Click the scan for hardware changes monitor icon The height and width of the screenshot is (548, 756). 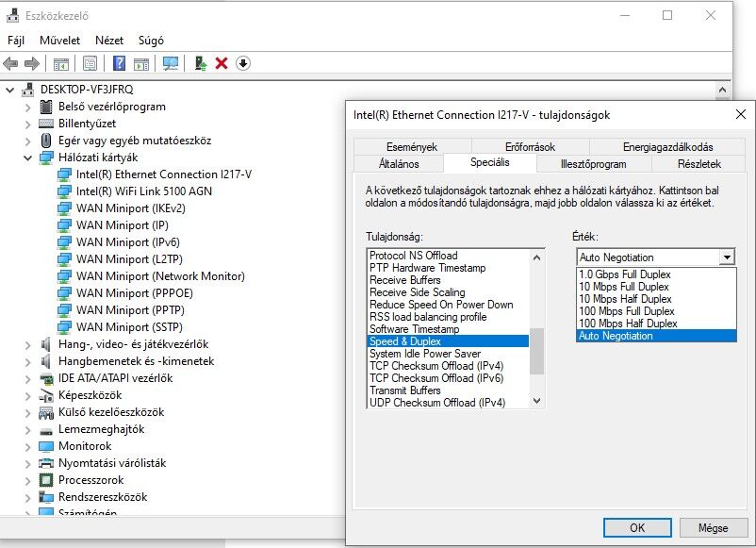[x=171, y=63]
